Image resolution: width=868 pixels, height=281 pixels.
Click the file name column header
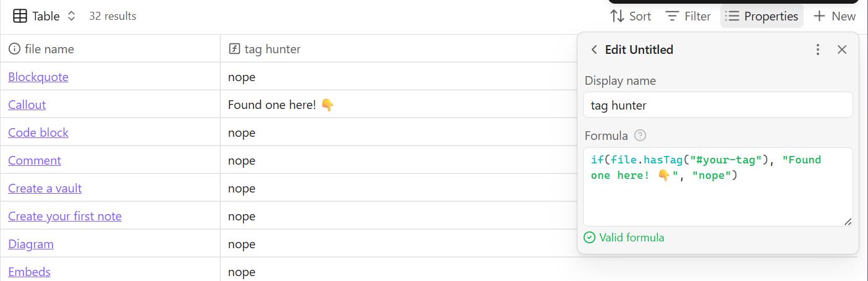tap(49, 49)
